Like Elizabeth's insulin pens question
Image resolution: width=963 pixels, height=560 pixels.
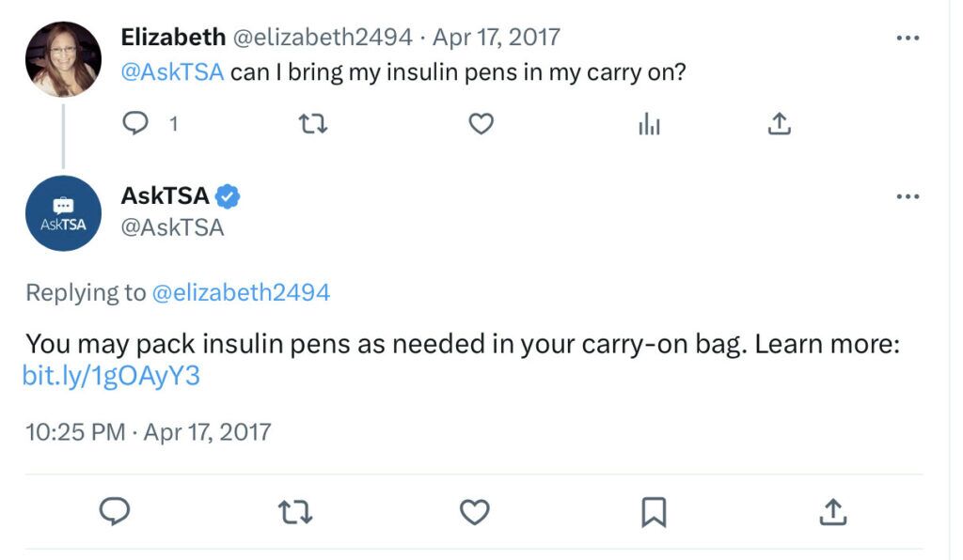[x=480, y=122]
